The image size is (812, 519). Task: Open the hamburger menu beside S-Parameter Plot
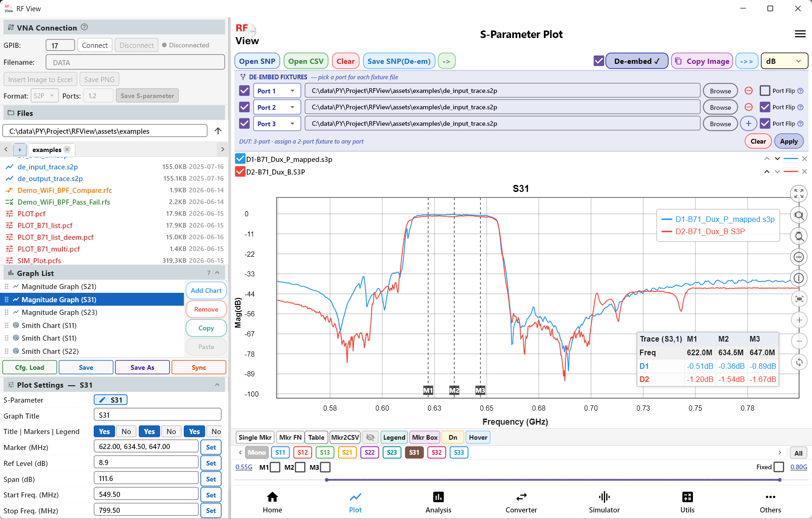(800, 34)
